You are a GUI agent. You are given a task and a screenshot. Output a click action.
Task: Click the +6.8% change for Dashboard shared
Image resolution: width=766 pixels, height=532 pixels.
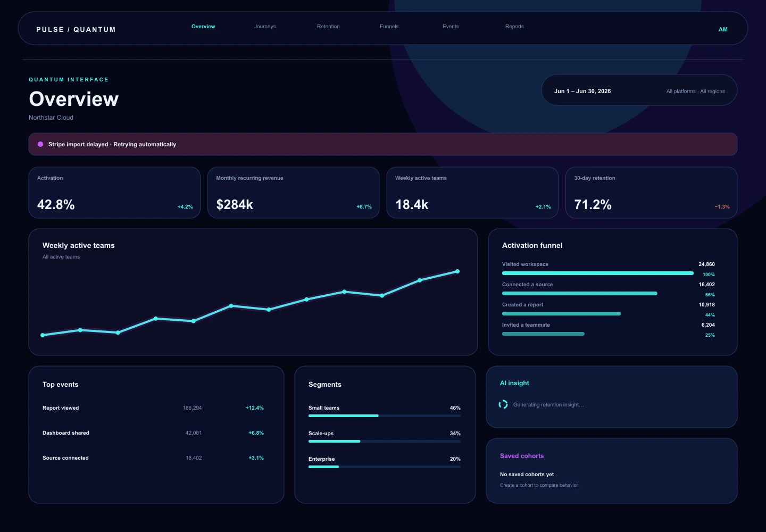click(x=256, y=433)
